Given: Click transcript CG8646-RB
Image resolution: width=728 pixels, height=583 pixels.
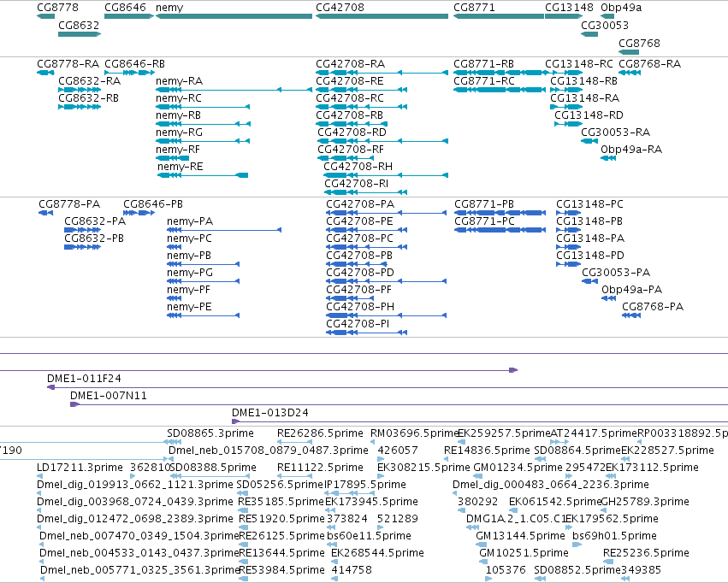Looking at the screenshot, I should pos(129,73).
